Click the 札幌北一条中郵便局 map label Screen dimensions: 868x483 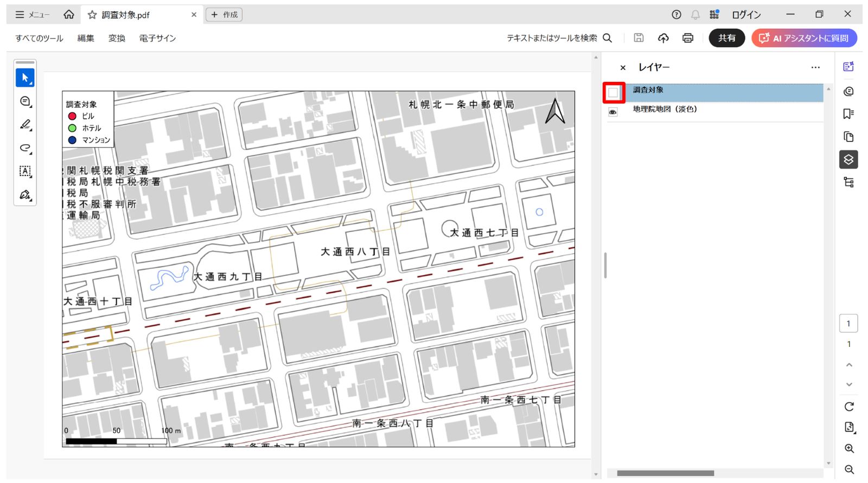coord(461,104)
